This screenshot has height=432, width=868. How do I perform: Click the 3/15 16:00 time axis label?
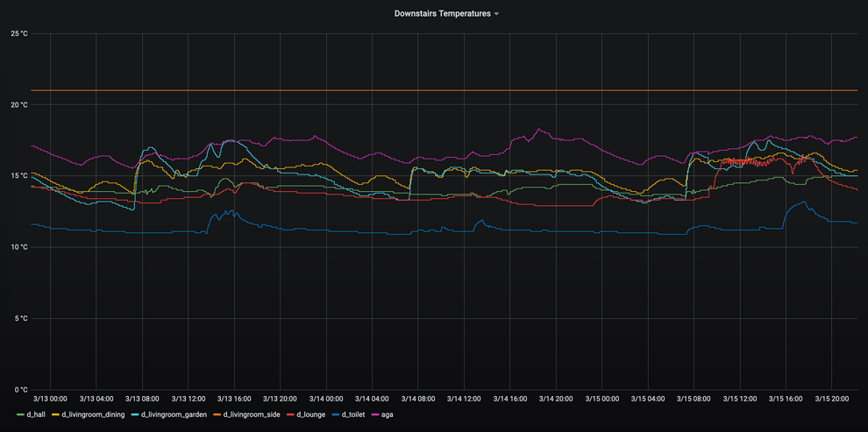click(786, 398)
